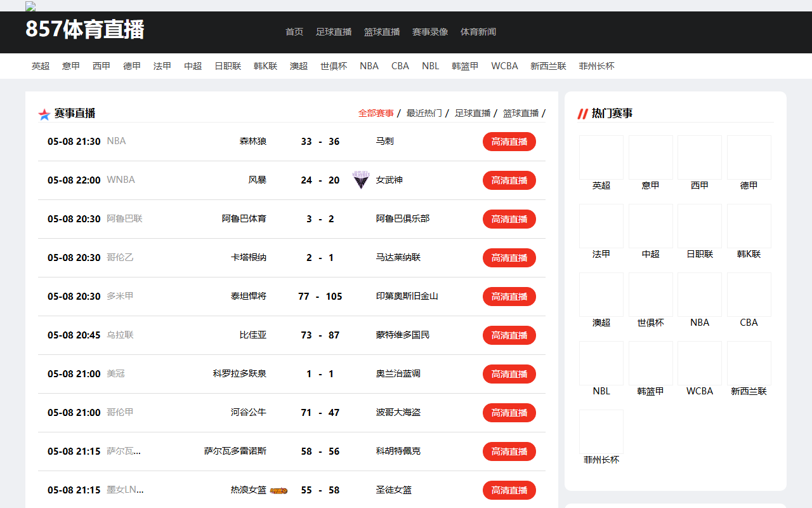Open 菲州长杯 in the league bar

tap(596, 66)
